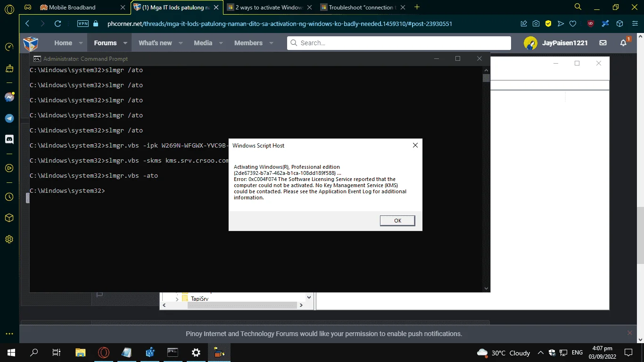The height and width of the screenshot is (362, 644).
Task: Show hidden system tray icons
Action: tap(540, 353)
